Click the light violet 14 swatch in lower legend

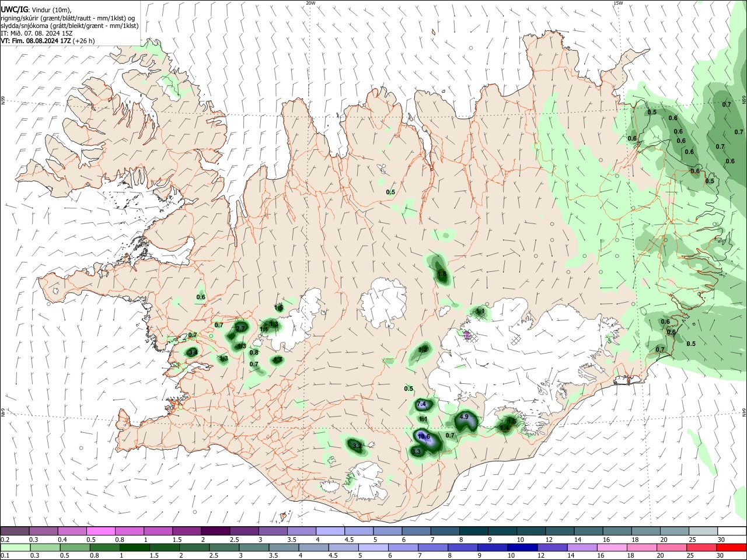(x=582, y=548)
